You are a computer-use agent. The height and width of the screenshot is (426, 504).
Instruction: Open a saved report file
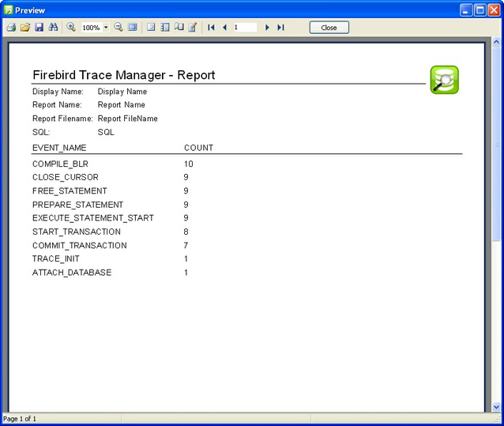click(x=25, y=28)
